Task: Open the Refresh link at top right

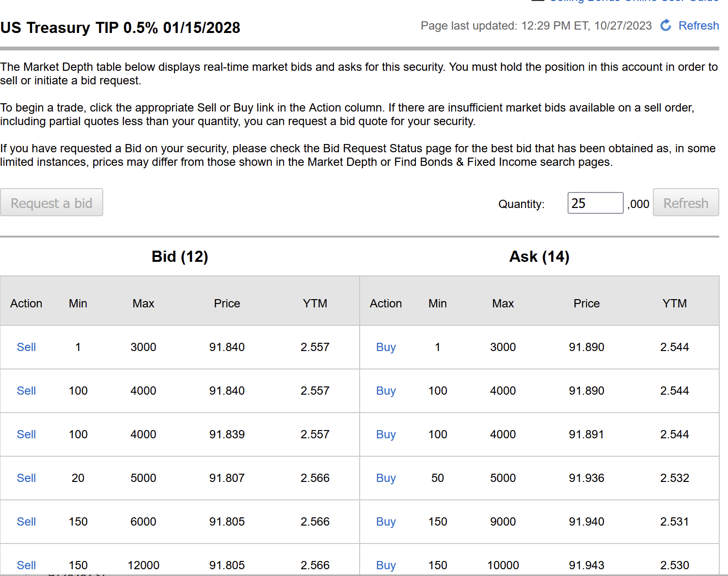Action: (x=698, y=26)
